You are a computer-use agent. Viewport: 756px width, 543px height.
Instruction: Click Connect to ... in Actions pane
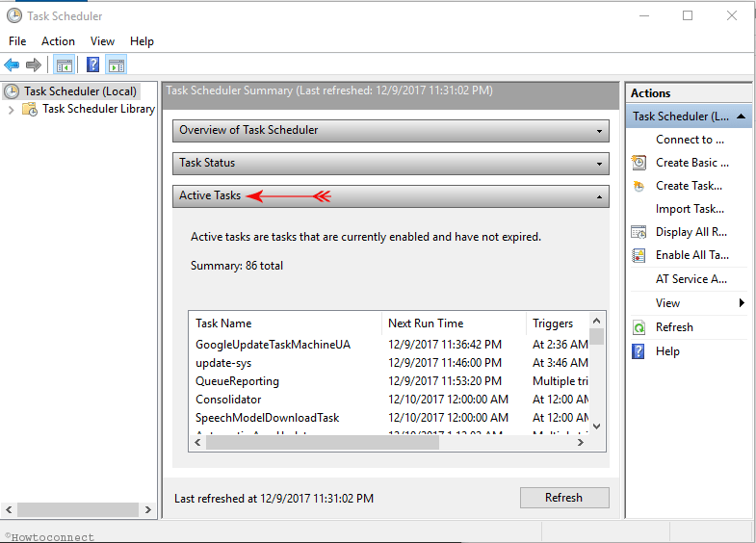(690, 140)
